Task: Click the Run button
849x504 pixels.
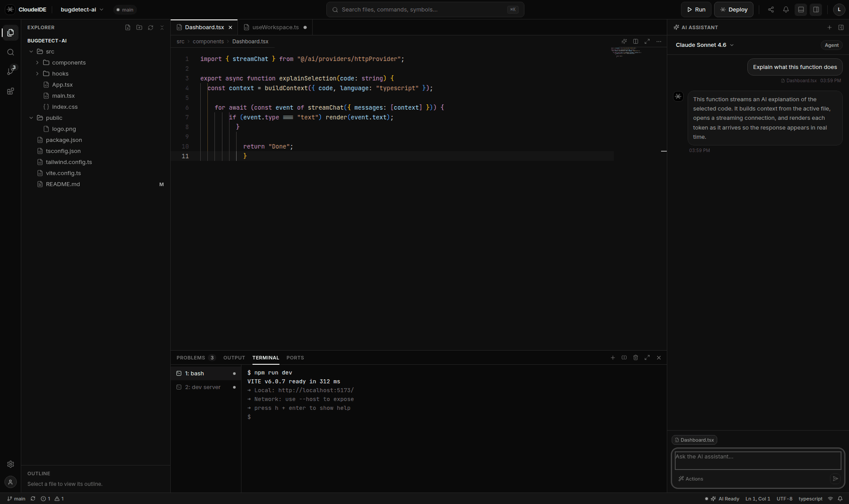Action: [696, 9]
